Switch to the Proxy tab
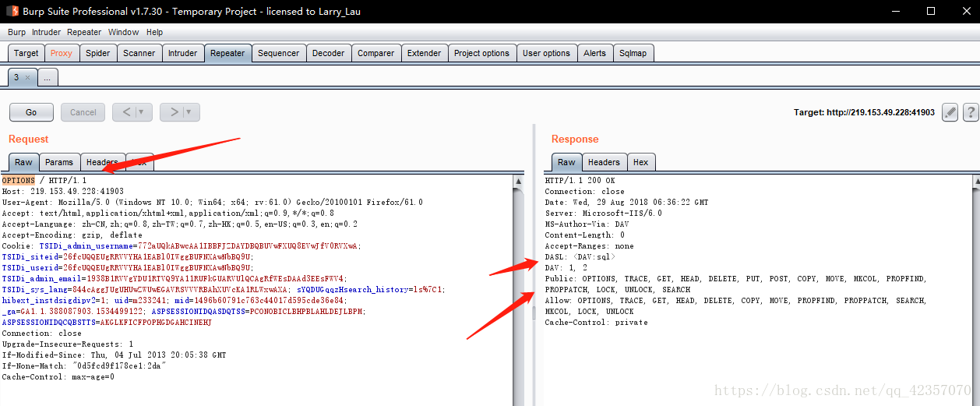Screen dimensions: 980x406 [x=62, y=53]
